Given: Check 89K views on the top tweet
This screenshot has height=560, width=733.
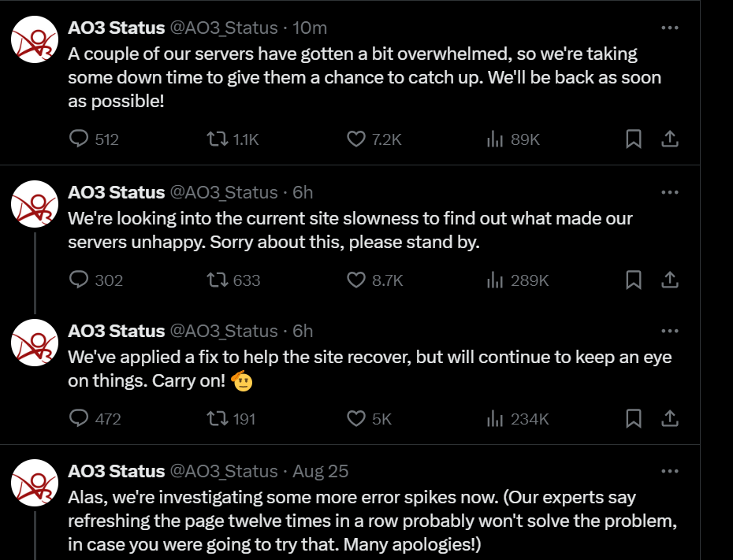Looking at the screenshot, I should point(494,139).
